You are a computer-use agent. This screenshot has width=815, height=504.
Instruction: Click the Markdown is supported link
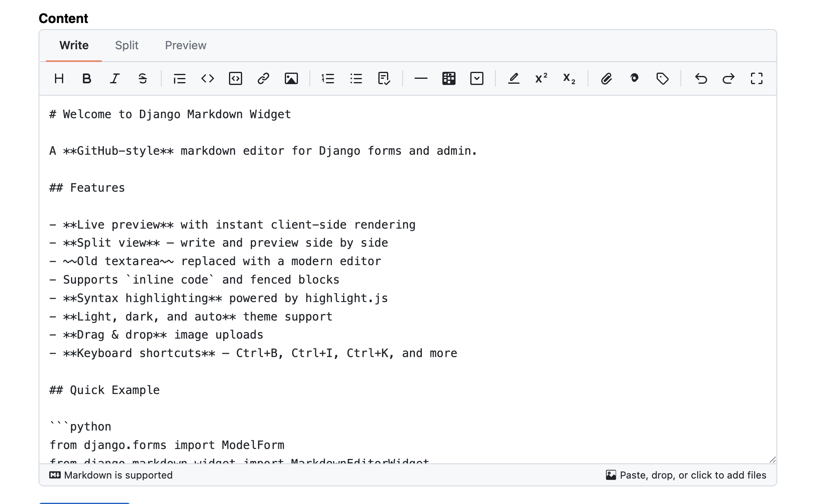point(111,475)
